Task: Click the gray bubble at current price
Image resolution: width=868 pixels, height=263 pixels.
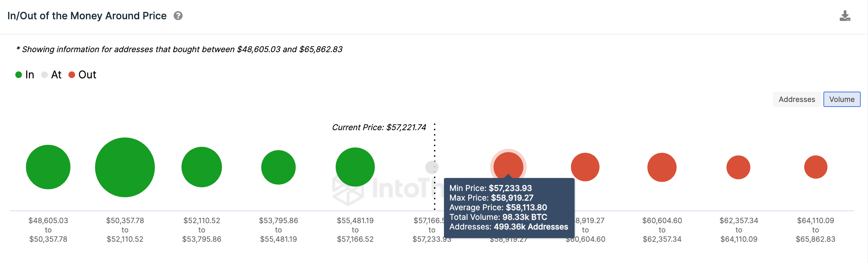Action: [x=432, y=166]
